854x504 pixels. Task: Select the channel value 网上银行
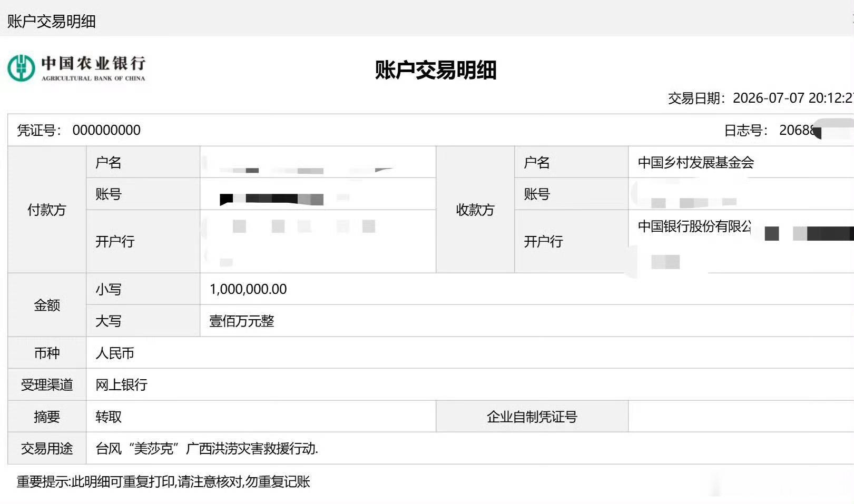click(x=121, y=384)
